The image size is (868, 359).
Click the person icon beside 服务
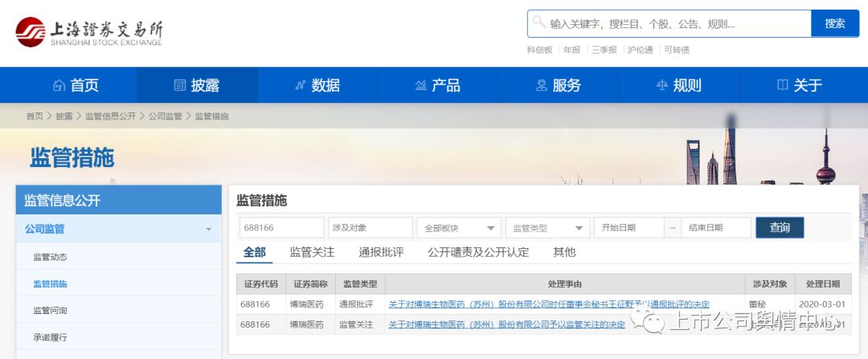click(541, 85)
